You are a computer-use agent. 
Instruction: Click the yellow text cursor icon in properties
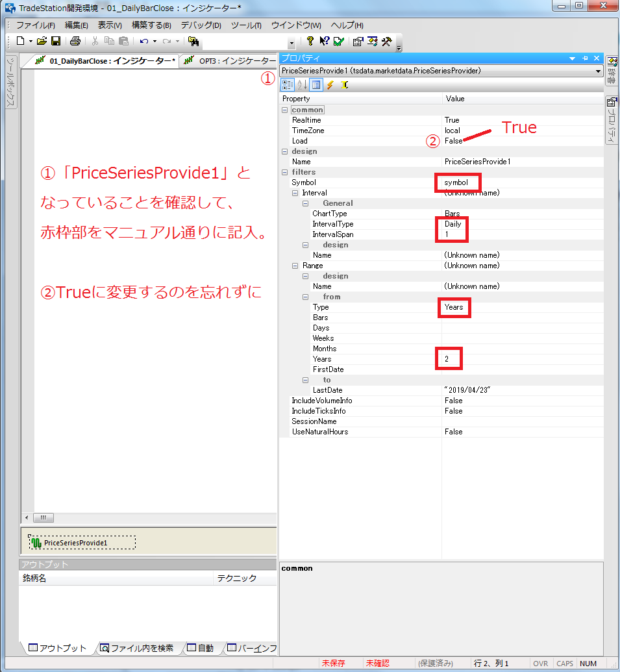click(344, 85)
